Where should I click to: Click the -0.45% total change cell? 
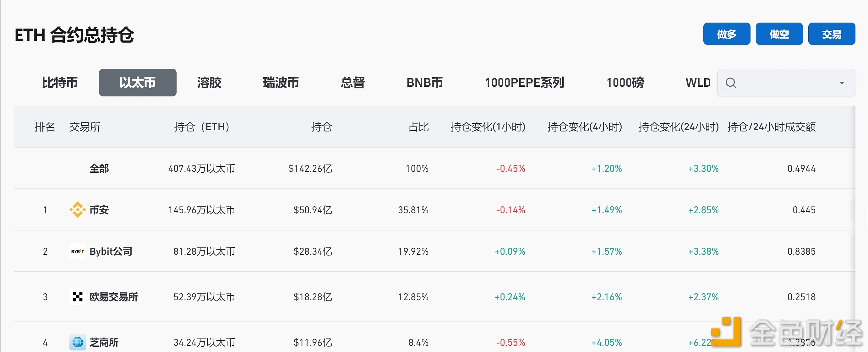pos(510,168)
